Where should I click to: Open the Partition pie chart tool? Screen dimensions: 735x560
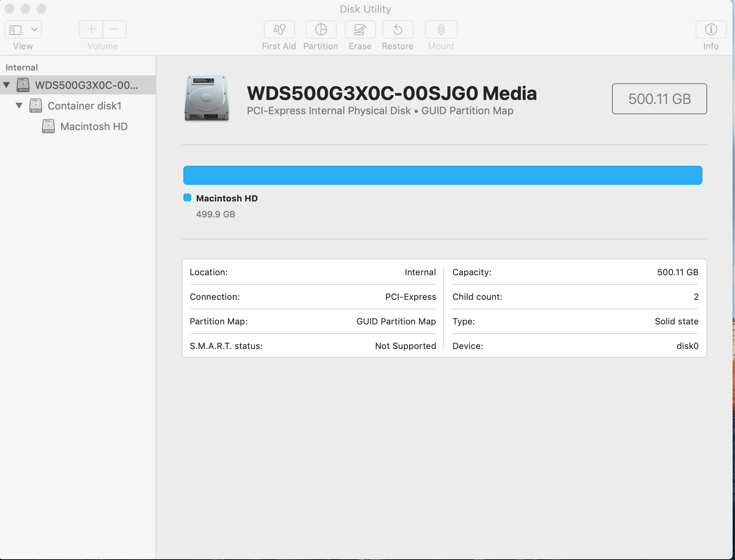[x=321, y=30]
